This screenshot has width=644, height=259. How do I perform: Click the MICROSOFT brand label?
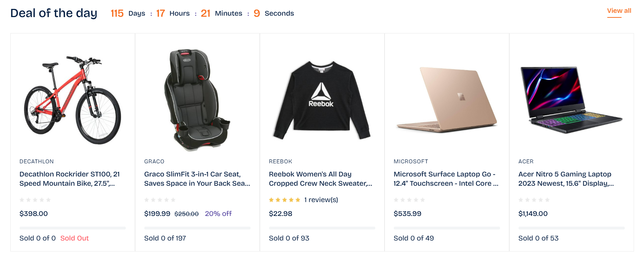coord(411,162)
